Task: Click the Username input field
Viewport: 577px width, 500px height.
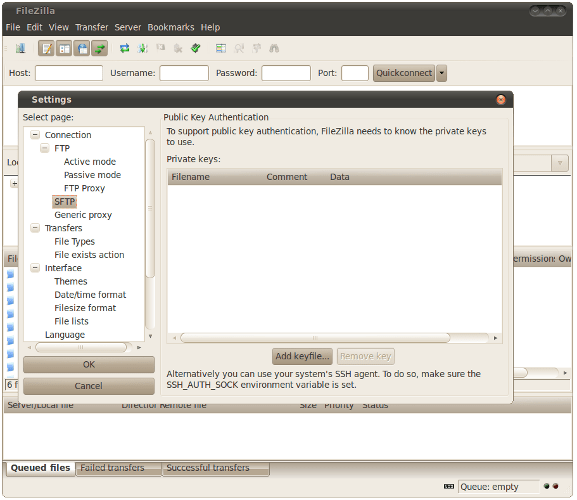Action: click(184, 73)
